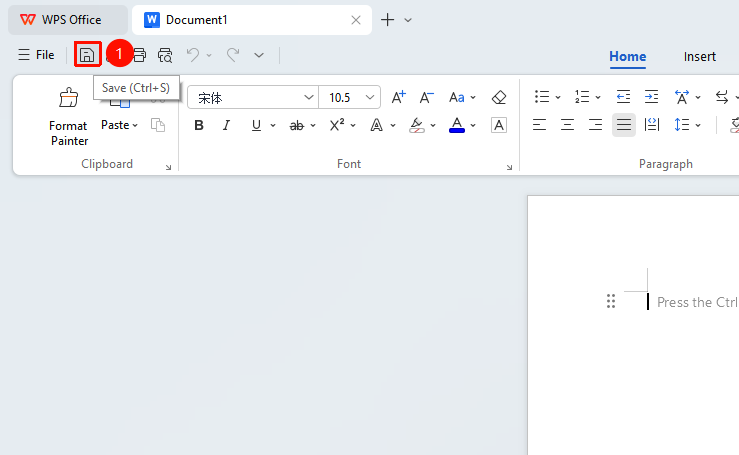
Task: Clear formatting with the eraser icon
Action: [499, 98]
